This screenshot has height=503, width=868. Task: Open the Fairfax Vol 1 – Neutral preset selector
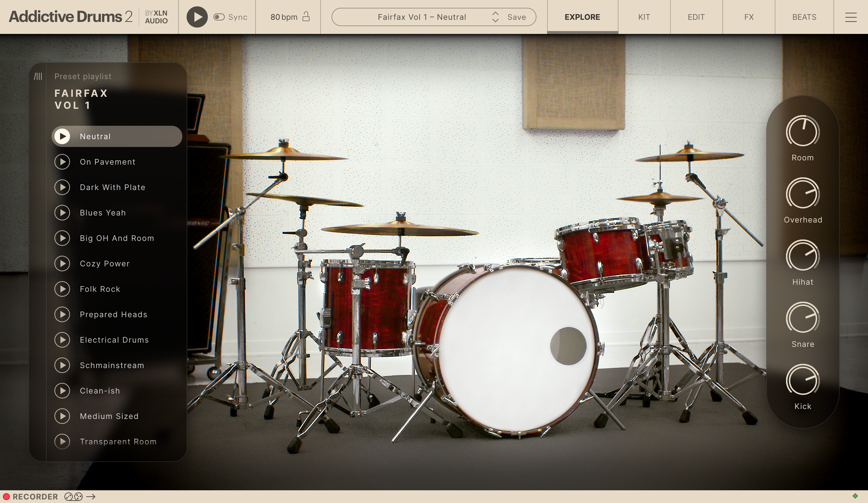click(422, 17)
